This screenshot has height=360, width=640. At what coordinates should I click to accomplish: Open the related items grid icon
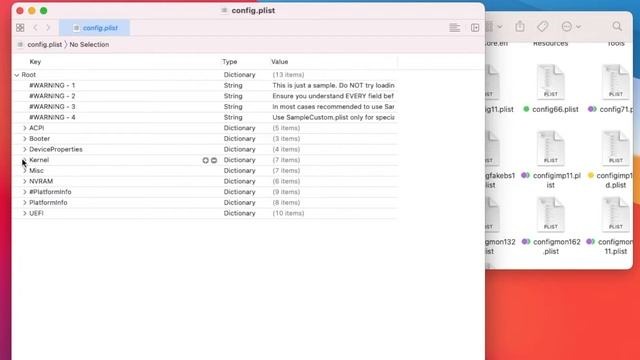20,28
